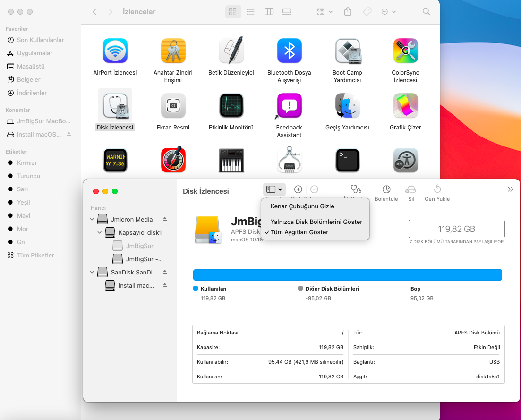Open the Grafik Çizer (Grapher) icon
This screenshot has height=420, width=521.
point(405,106)
